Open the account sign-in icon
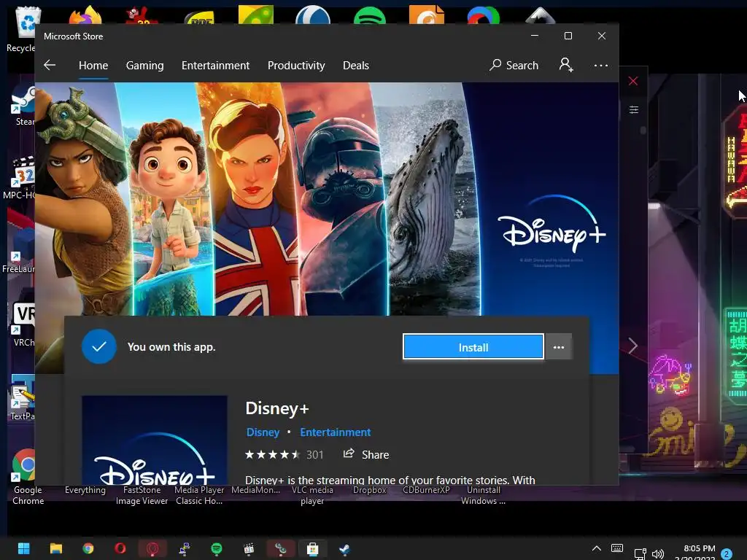 click(566, 65)
